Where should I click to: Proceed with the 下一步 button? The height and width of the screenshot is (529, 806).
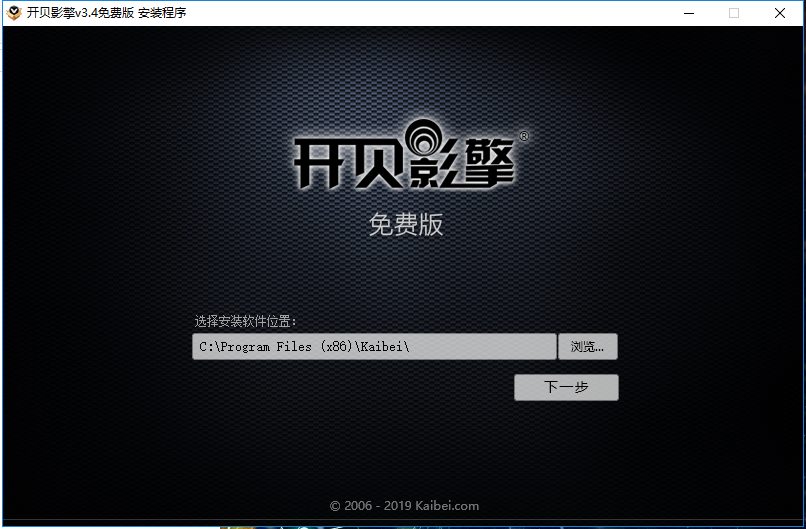coord(566,387)
